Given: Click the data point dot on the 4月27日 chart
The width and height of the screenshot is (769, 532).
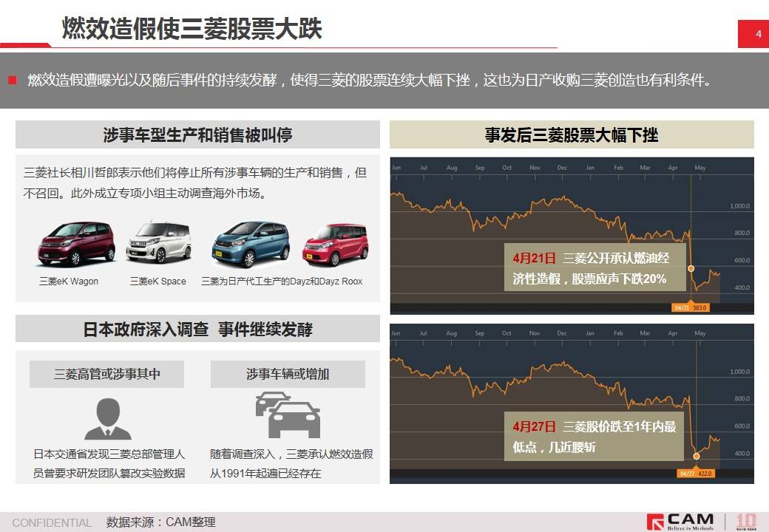Looking at the screenshot, I should tap(697, 456).
